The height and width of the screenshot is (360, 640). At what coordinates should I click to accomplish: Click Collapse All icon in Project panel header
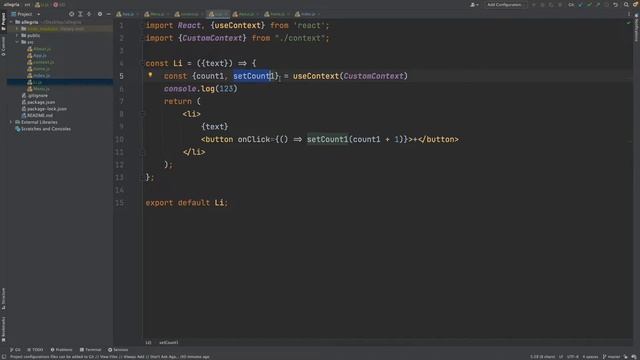pyautogui.click(x=89, y=14)
